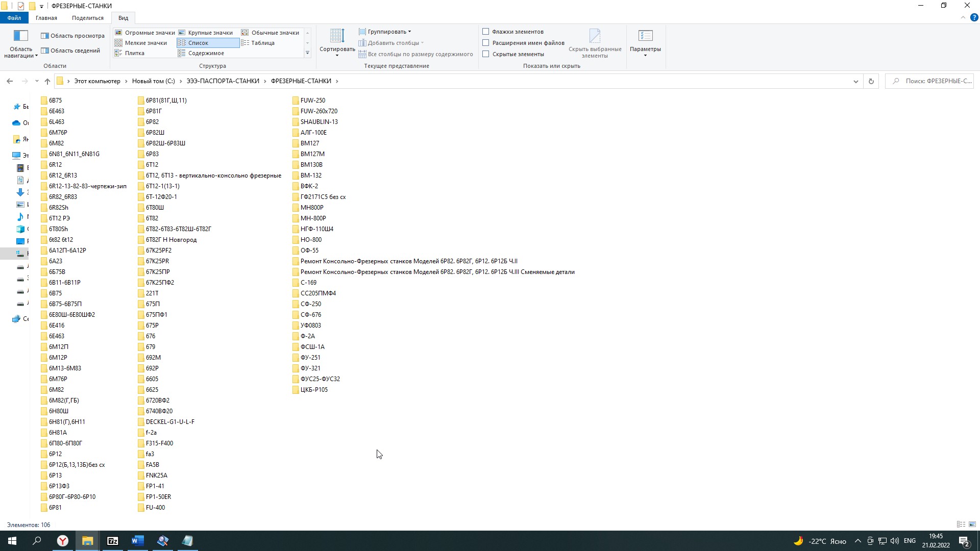Open Yandex Browser from the taskbar
This screenshot has width=980, height=551.
pyautogui.click(x=62, y=541)
